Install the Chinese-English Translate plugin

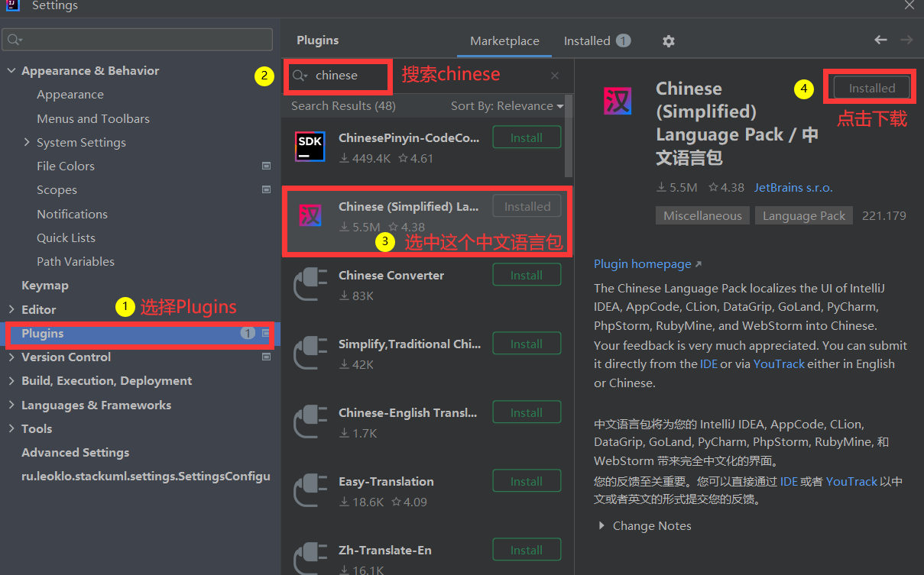coord(527,412)
